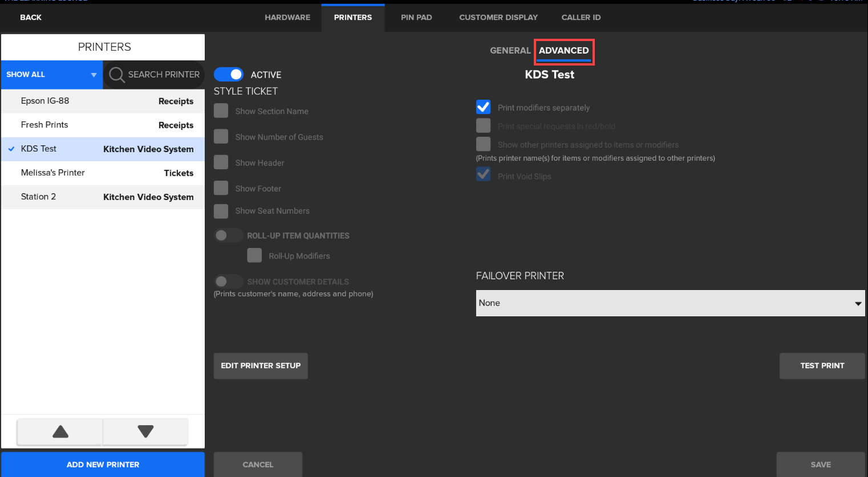Enable Show Section Name checkbox

[x=221, y=111]
